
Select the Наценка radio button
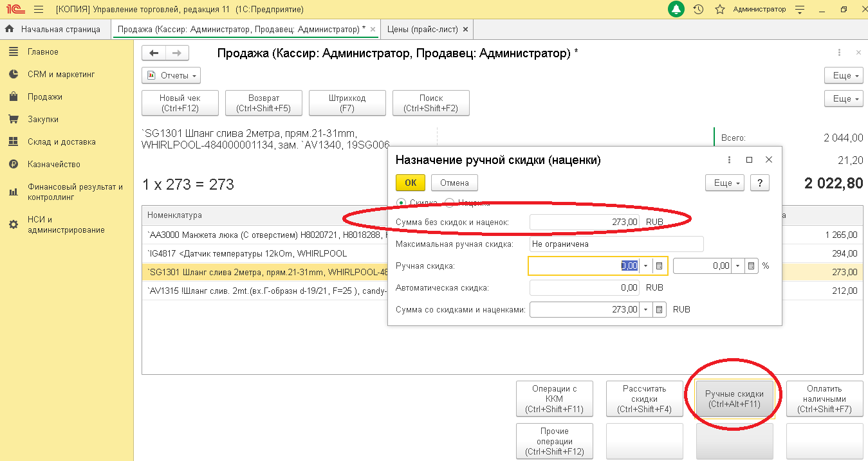tap(449, 203)
